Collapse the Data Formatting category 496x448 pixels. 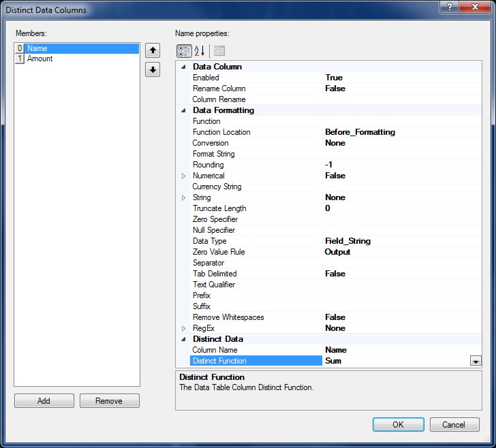[x=183, y=110]
